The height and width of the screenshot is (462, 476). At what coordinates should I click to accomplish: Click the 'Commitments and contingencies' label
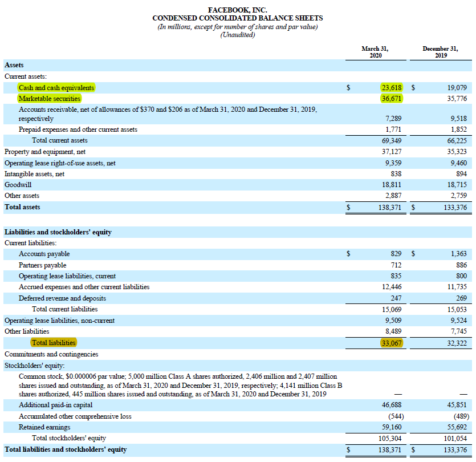pos(51,354)
